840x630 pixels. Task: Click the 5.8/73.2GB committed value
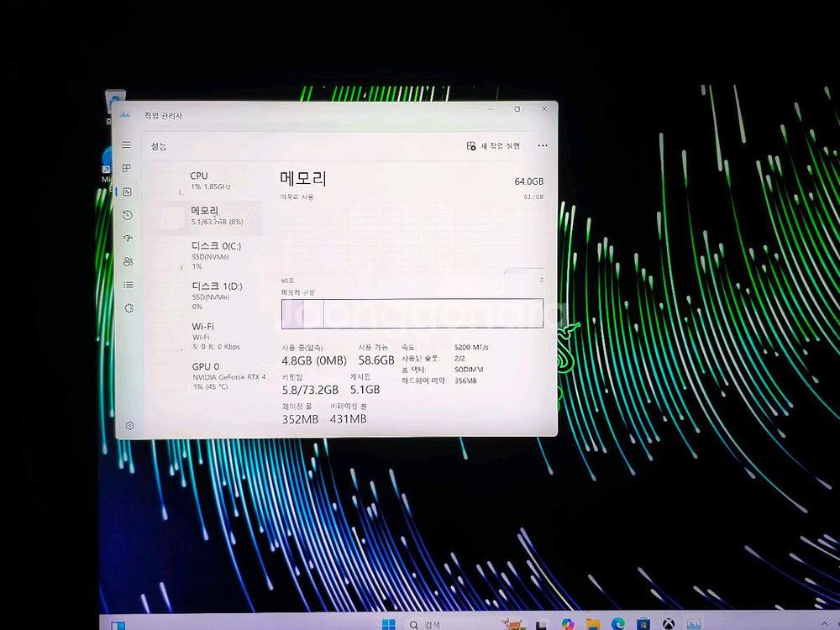pyautogui.click(x=310, y=390)
